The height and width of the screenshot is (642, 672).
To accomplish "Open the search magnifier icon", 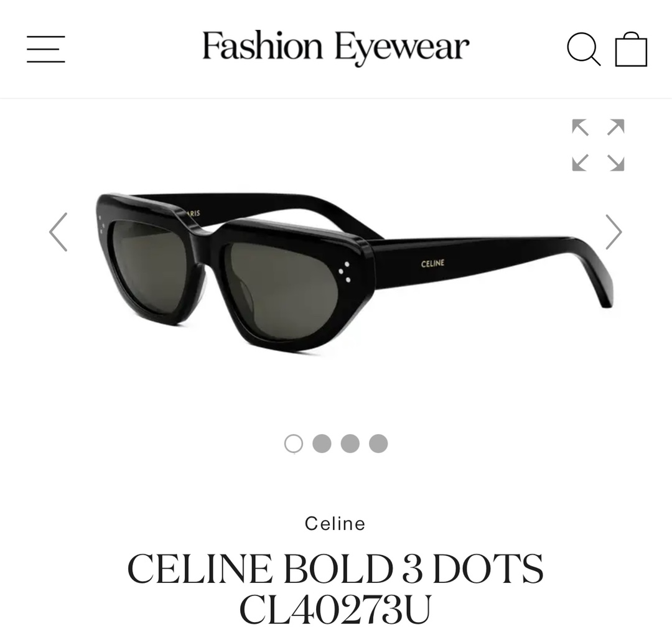I will point(584,49).
